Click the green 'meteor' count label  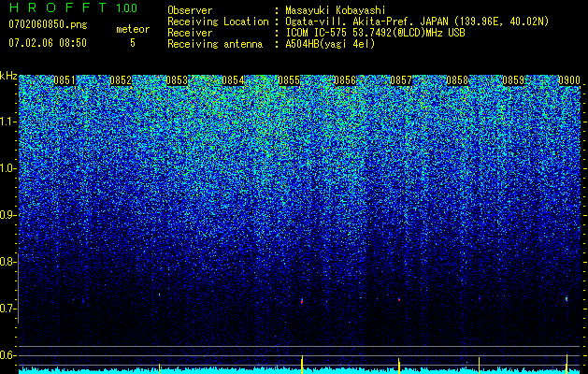(x=133, y=29)
